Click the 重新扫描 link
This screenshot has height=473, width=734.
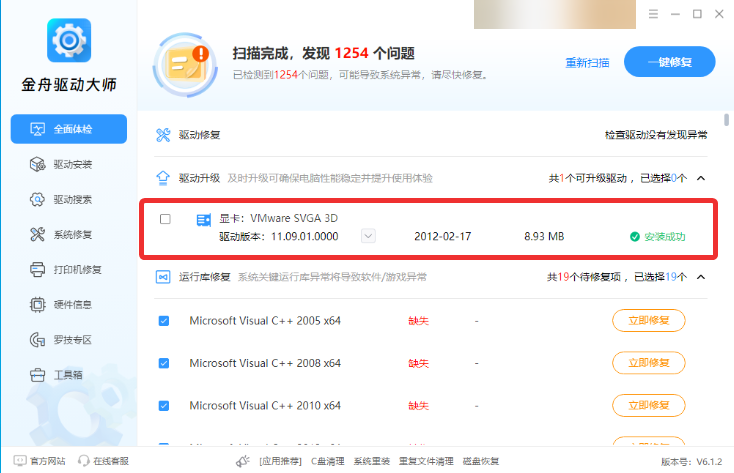point(587,62)
